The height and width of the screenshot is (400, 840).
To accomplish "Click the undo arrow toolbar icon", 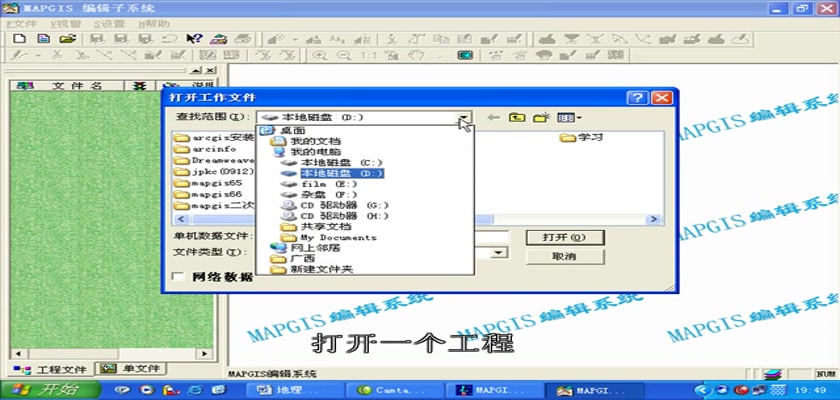I will click(x=169, y=39).
